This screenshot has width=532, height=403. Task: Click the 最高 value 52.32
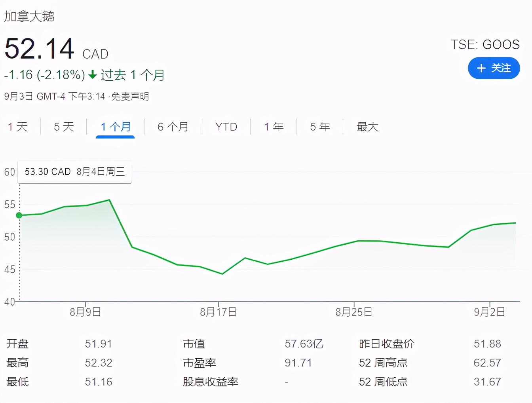[99, 363]
